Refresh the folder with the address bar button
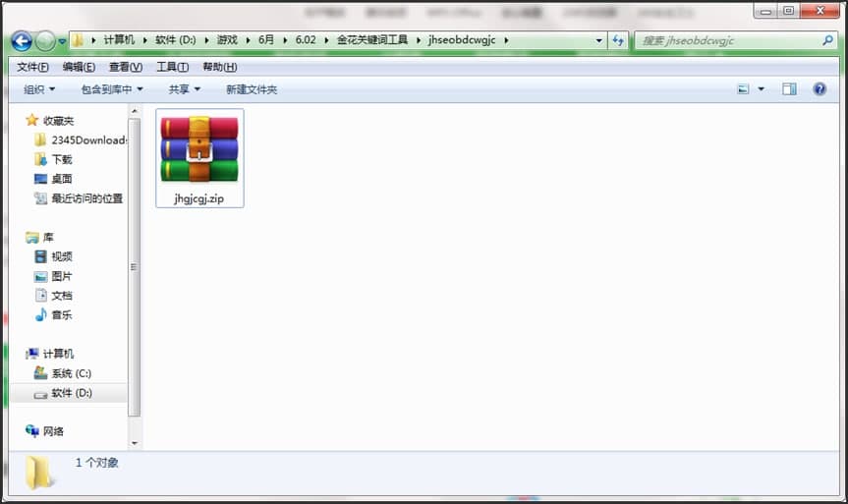The image size is (848, 504). tap(618, 40)
